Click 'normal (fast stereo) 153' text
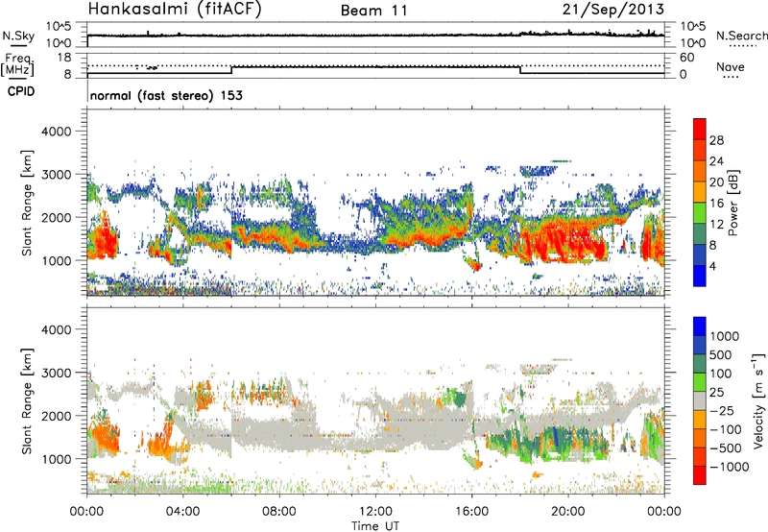The height and width of the screenshot is (532, 768). click(x=166, y=95)
